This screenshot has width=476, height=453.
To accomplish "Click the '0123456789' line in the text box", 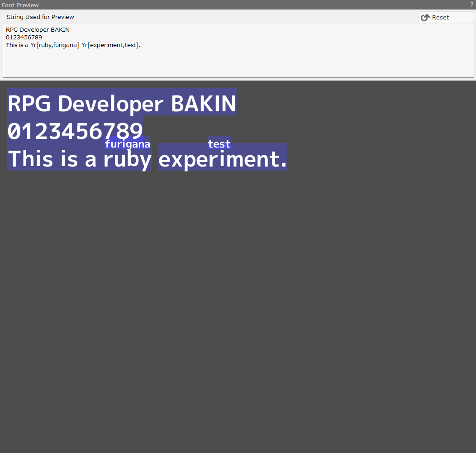I will [24, 38].
